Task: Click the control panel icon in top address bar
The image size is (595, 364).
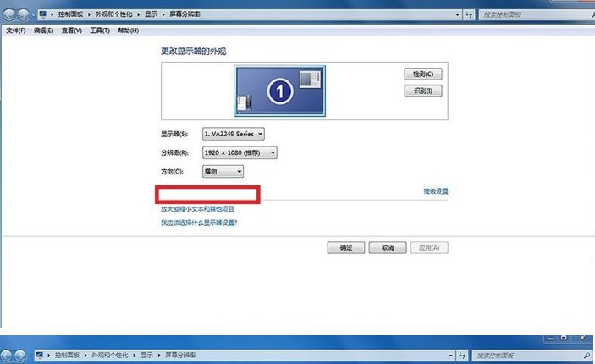Action: (x=42, y=15)
